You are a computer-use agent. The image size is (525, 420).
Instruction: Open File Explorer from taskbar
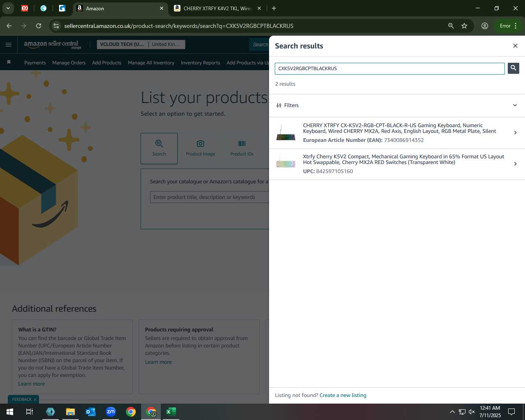71,412
